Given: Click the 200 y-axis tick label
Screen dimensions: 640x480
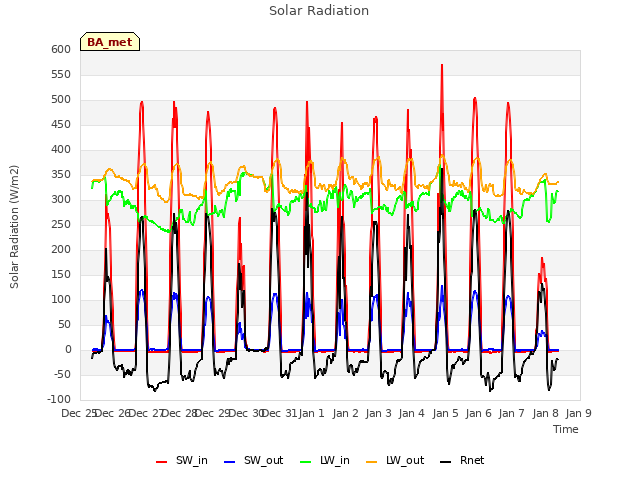Looking at the screenshot, I should [x=61, y=249].
